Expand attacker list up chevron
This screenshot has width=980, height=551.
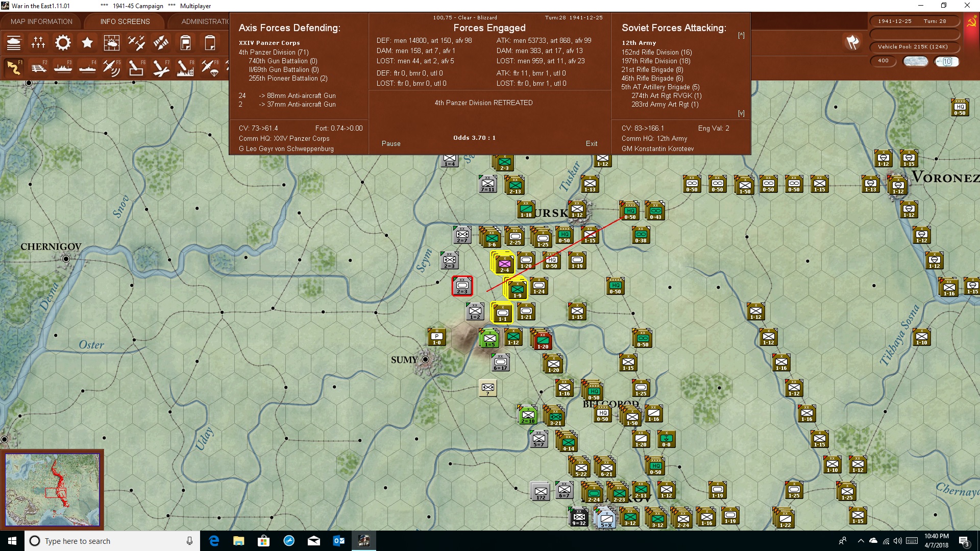click(741, 35)
